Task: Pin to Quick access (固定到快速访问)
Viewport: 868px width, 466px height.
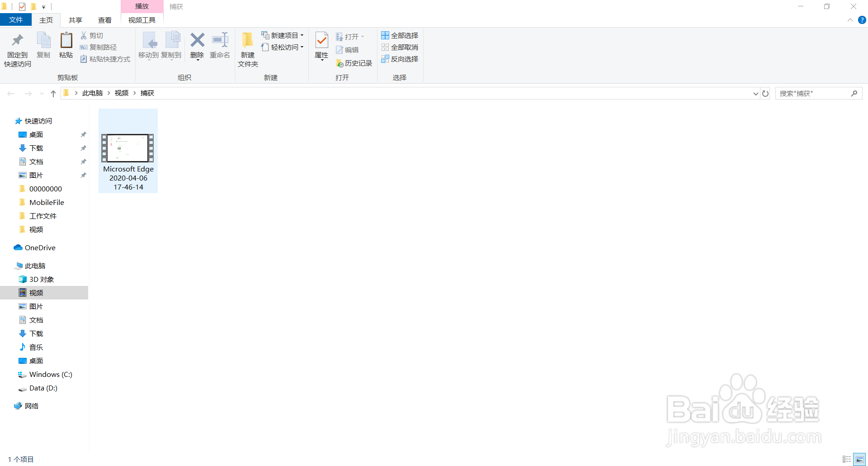Action: (18, 50)
